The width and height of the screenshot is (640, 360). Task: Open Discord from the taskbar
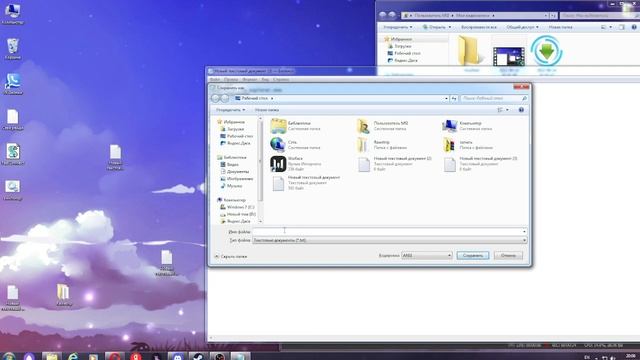tap(178, 356)
